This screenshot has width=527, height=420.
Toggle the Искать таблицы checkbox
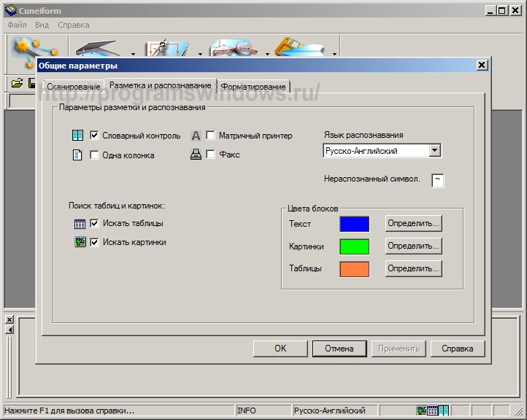[x=94, y=223]
